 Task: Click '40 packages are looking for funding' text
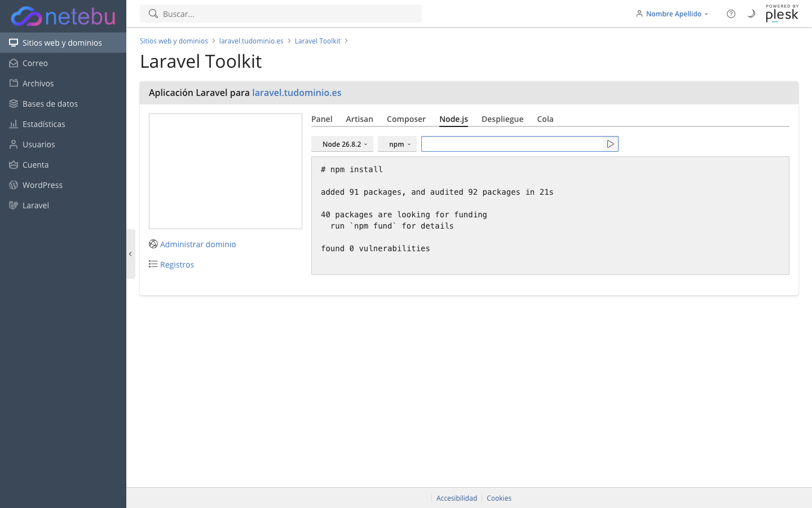(404, 214)
